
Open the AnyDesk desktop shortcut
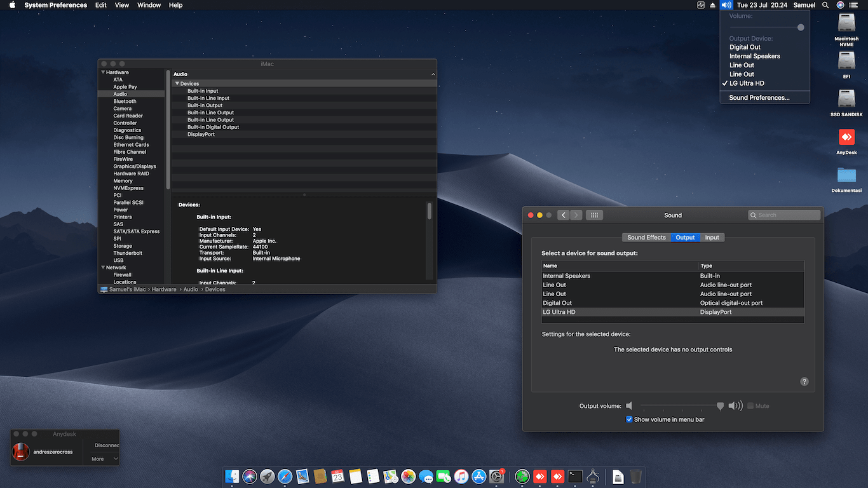(x=846, y=138)
